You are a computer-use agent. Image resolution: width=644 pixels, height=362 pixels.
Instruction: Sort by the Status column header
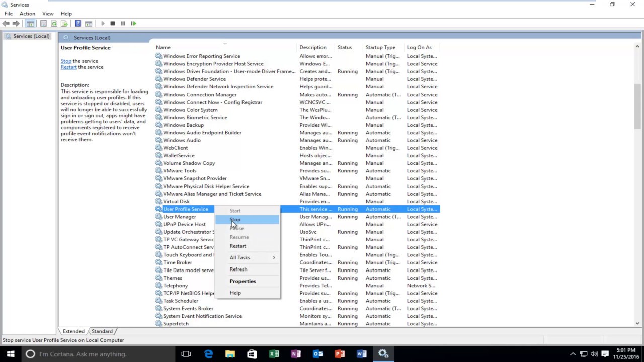tap(350, 48)
